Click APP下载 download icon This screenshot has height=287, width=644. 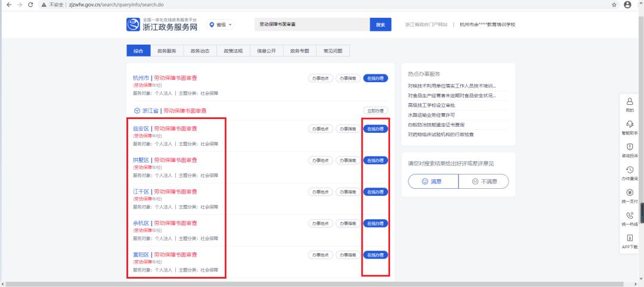[630, 238]
